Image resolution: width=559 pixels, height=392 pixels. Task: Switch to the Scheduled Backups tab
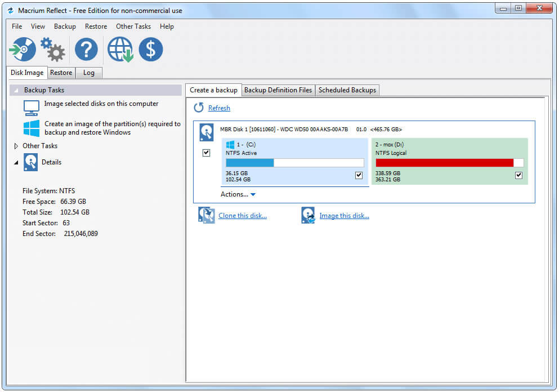point(347,90)
